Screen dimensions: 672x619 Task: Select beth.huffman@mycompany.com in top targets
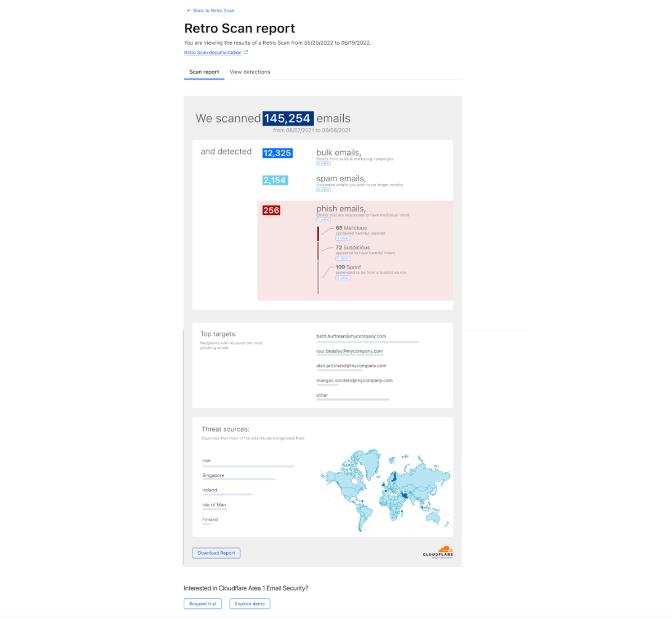tap(351, 336)
